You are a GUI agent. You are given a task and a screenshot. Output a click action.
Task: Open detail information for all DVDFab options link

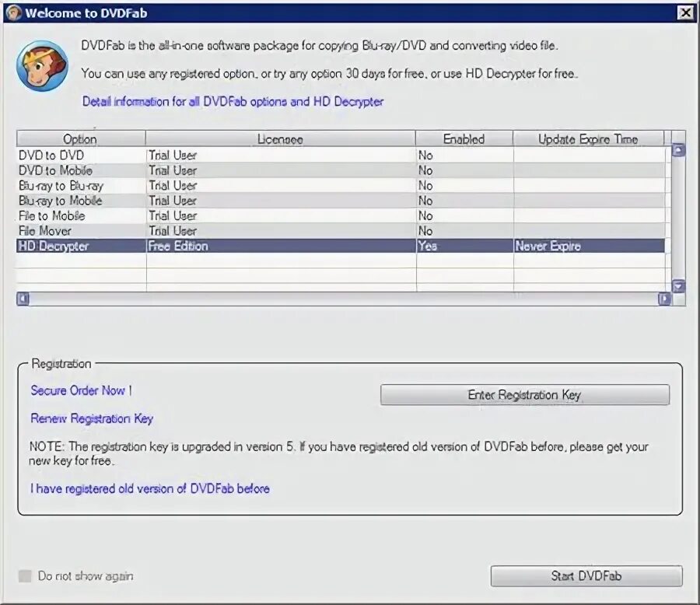233,102
